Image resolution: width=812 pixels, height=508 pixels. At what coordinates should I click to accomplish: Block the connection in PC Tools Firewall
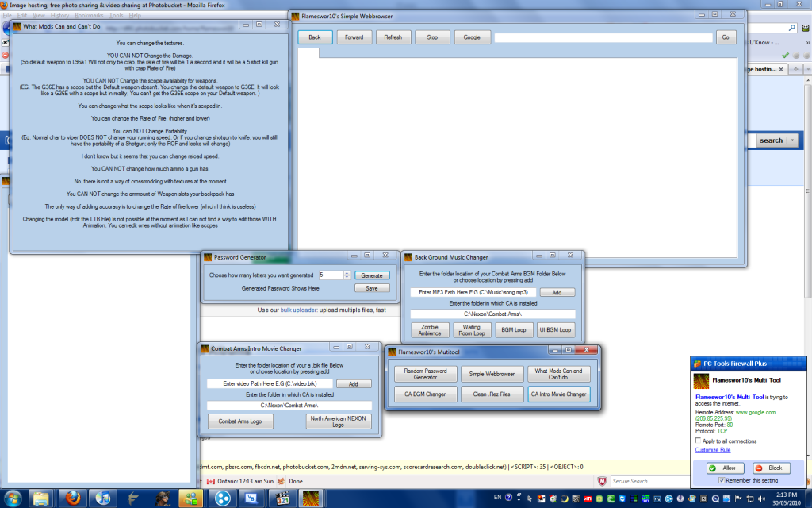[772, 468]
